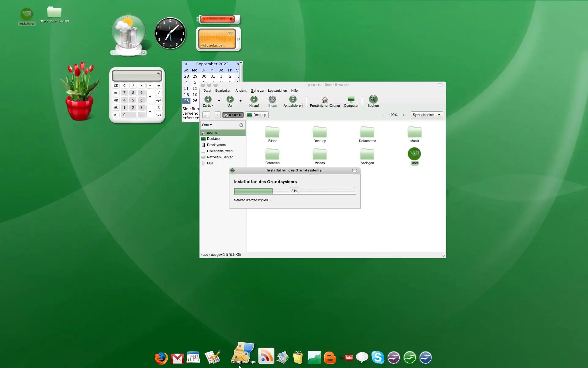Click the Google Maps dock icon

[243, 353]
